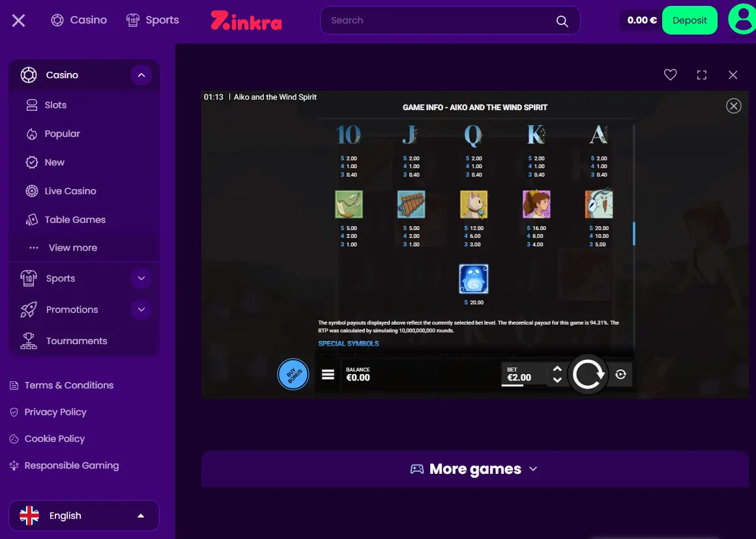The width and height of the screenshot is (756, 539).
Task: Open the game hamburger menu
Action: (328, 375)
